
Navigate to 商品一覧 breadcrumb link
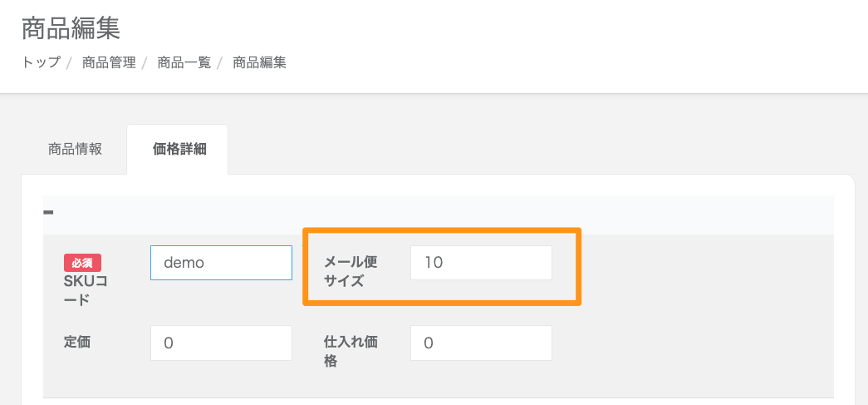pyautogui.click(x=184, y=62)
